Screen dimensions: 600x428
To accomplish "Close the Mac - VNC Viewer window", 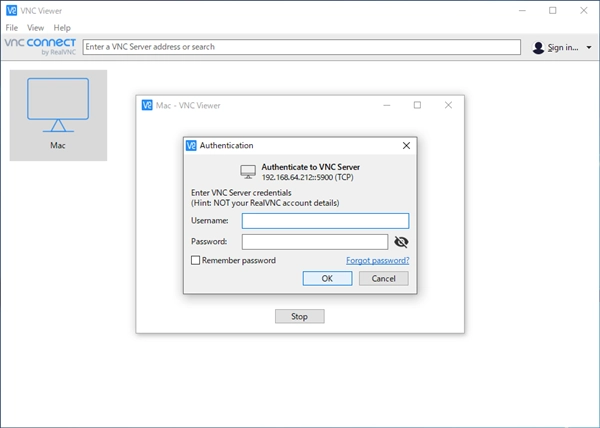I will point(448,105).
